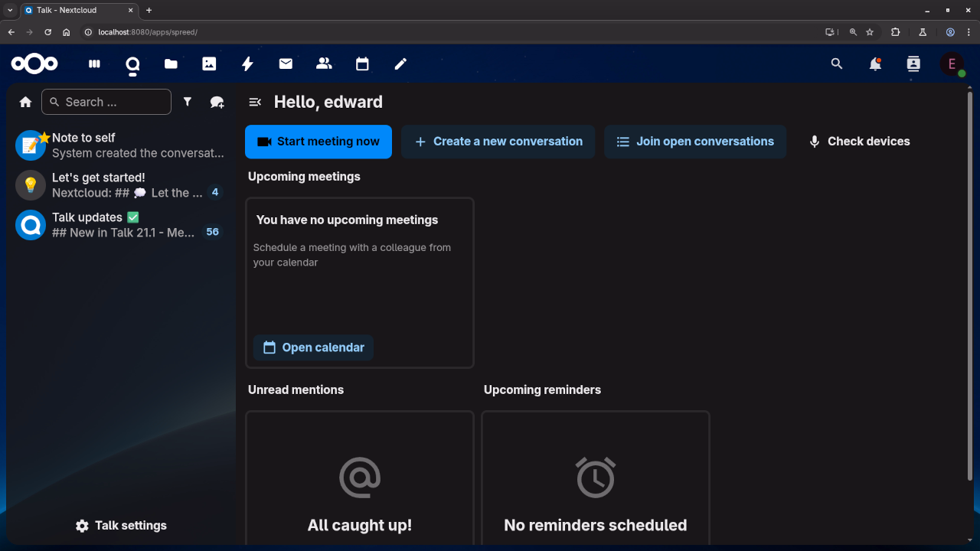Check devices microphone button
The height and width of the screenshot is (551, 980).
859,142
